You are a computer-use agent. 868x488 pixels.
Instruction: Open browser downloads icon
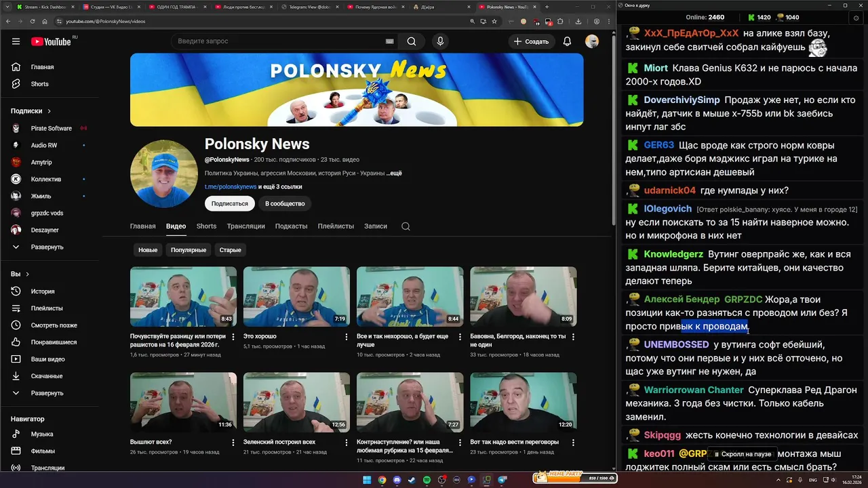[x=578, y=21]
